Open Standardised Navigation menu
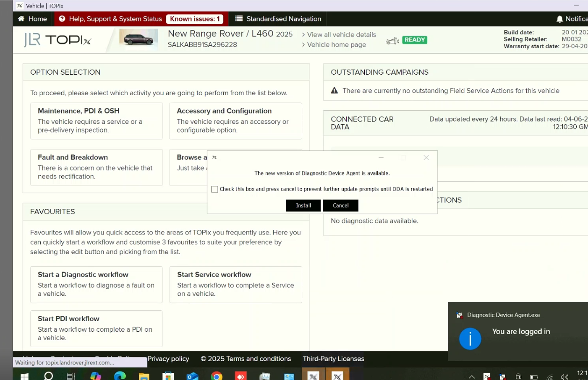The height and width of the screenshot is (380, 588). coord(278,19)
